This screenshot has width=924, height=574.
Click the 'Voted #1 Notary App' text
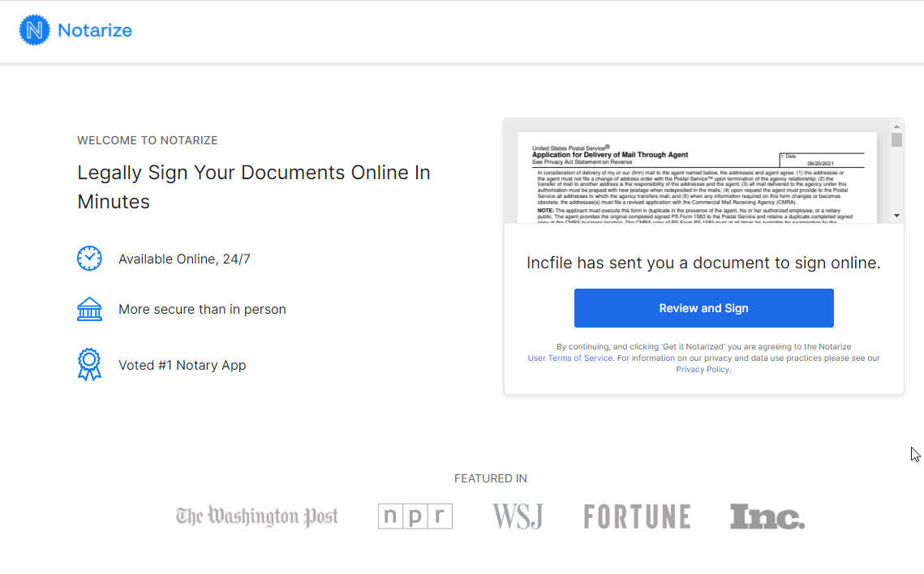point(182,365)
